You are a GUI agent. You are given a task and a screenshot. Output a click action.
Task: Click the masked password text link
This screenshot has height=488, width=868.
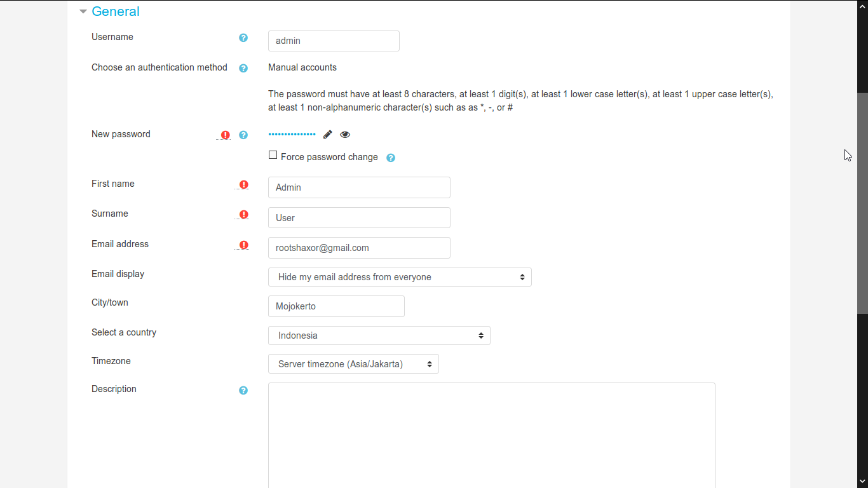pos(292,135)
